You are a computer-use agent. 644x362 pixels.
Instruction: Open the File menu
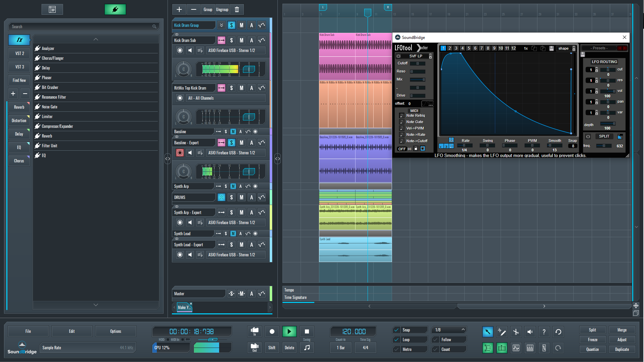[x=28, y=331]
